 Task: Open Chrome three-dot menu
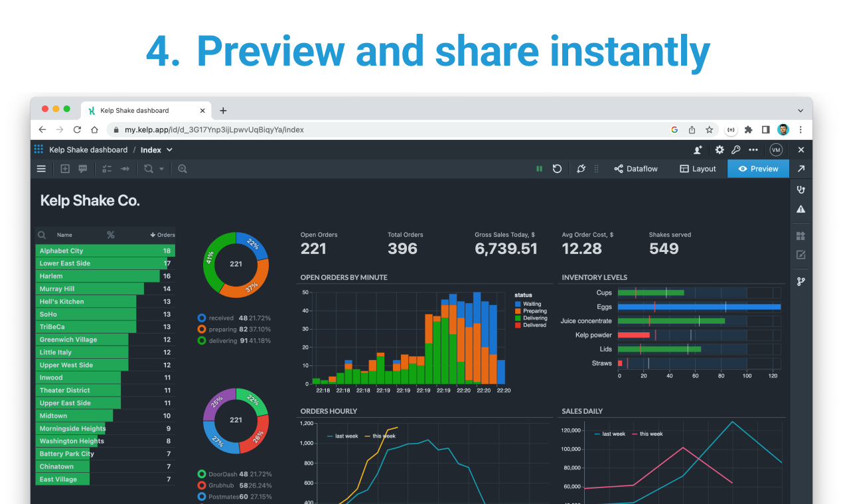coord(801,130)
